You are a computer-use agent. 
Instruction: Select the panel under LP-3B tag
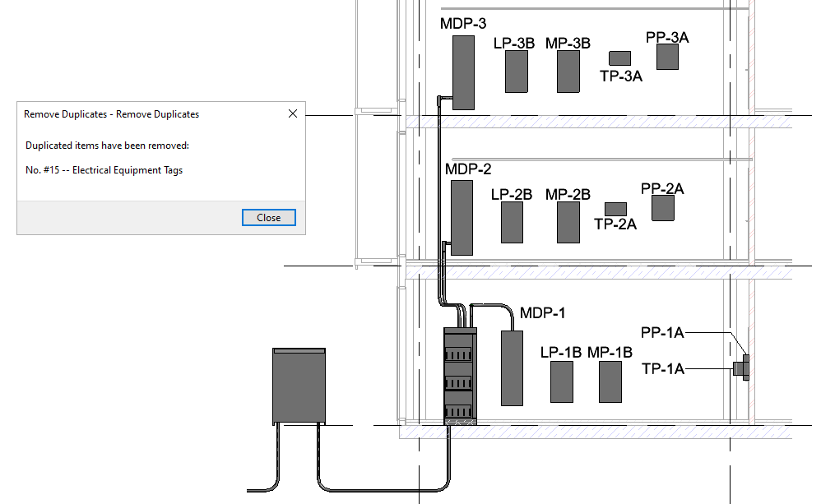(517, 72)
